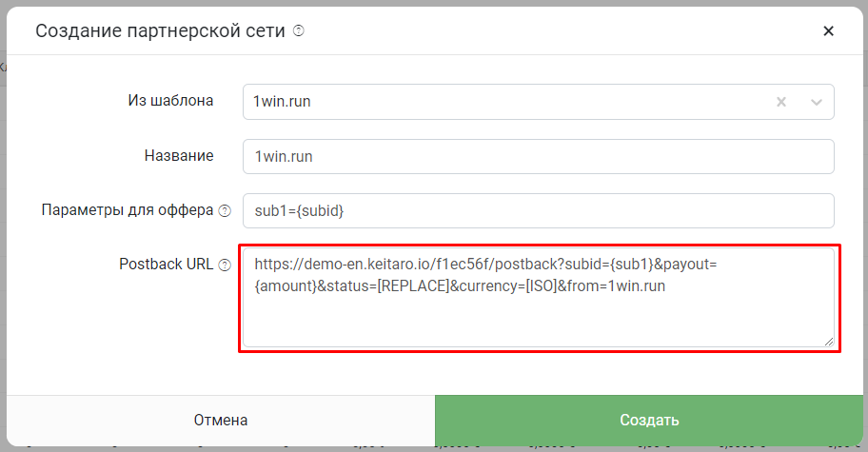Click the 1win.run value in template selector
The image size is (868, 452).
point(282,101)
